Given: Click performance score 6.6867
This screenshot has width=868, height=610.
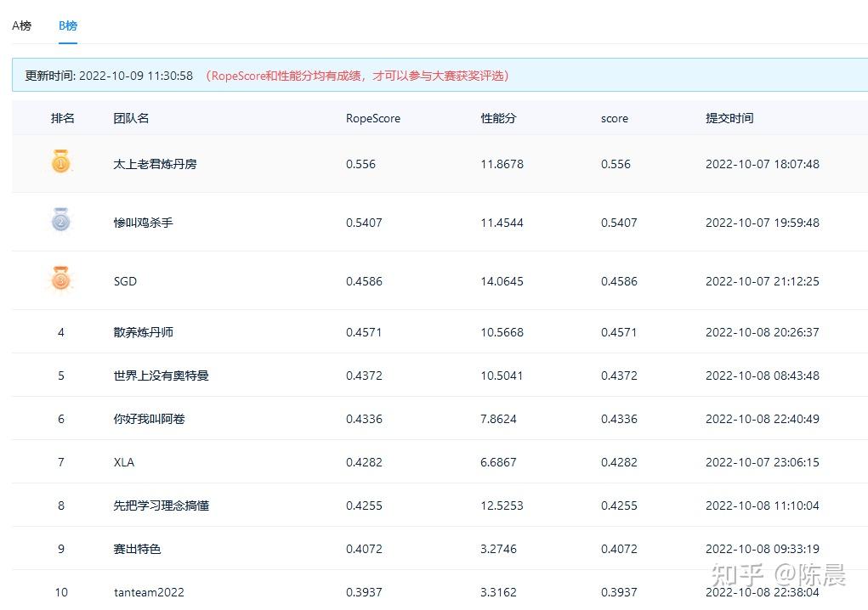Looking at the screenshot, I should point(498,462).
